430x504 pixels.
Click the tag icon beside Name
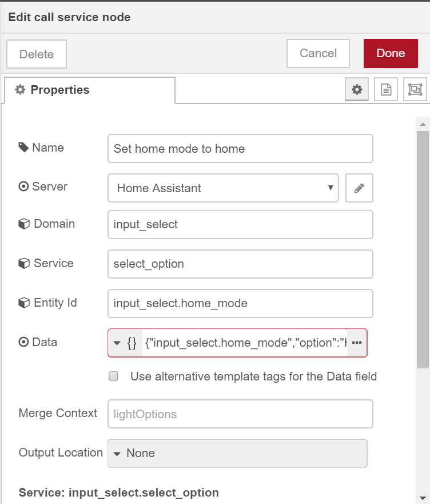[23, 148]
